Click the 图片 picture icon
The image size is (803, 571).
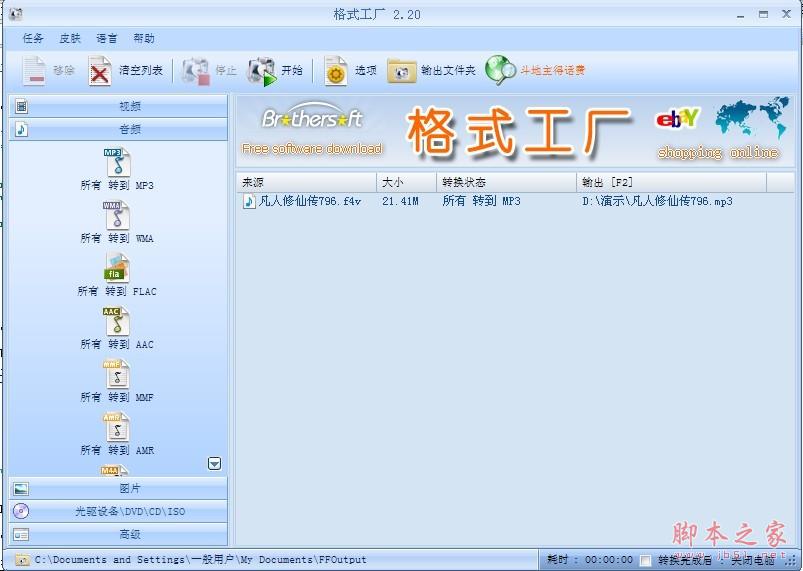pyautogui.click(x=21, y=489)
